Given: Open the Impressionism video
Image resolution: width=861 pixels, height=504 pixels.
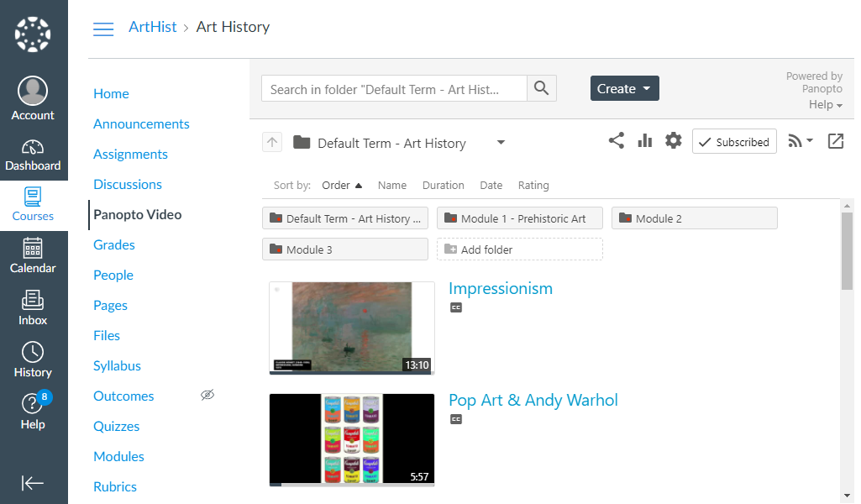Looking at the screenshot, I should 500,287.
